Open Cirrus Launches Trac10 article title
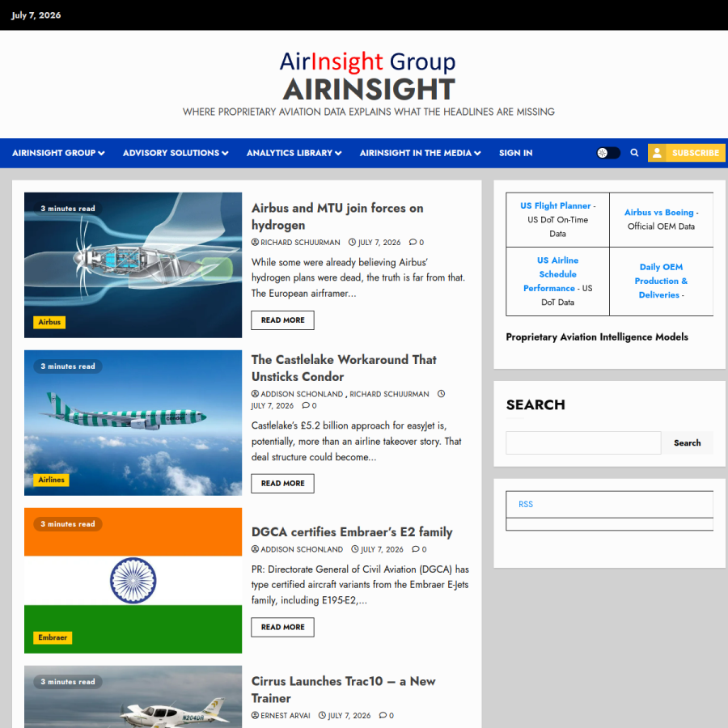Image resolution: width=728 pixels, height=728 pixels. (x=343, y=689)
